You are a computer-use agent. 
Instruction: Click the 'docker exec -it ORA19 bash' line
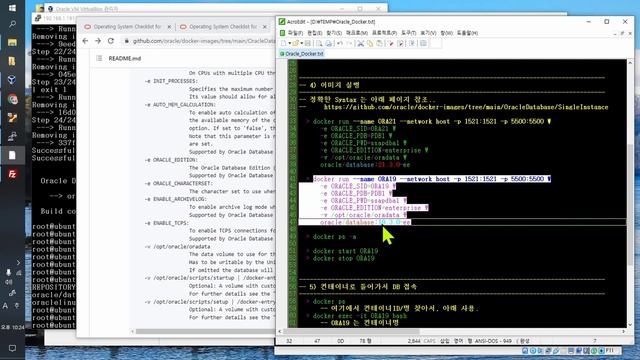coord(360,316)
